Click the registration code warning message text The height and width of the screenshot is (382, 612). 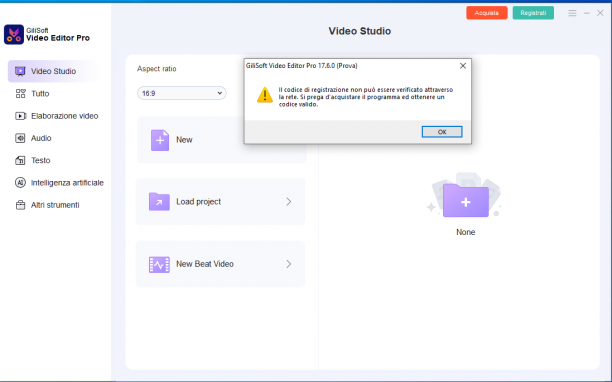click(x=366, y=97)
